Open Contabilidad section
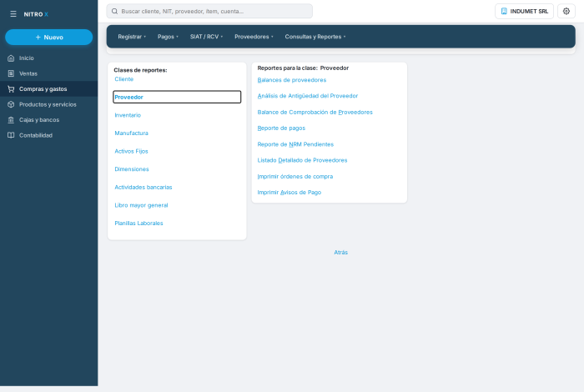This screenshot has width=584, height=392. click(48, 135)
